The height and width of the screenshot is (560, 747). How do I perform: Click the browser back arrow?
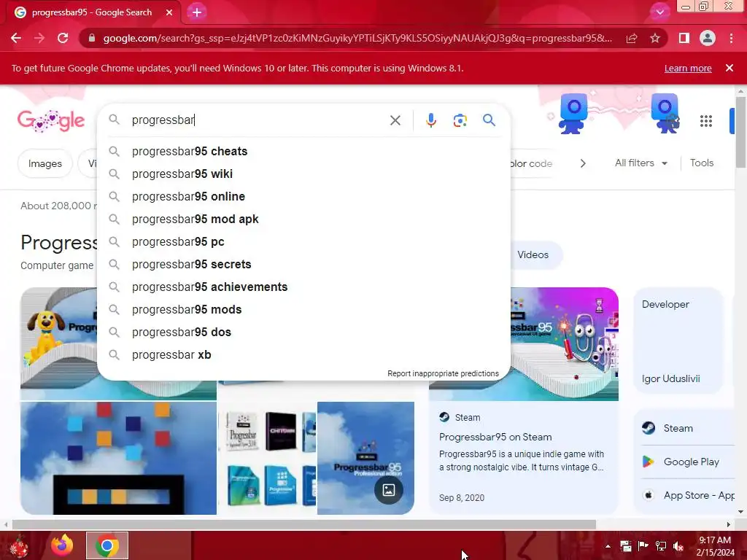16,38
